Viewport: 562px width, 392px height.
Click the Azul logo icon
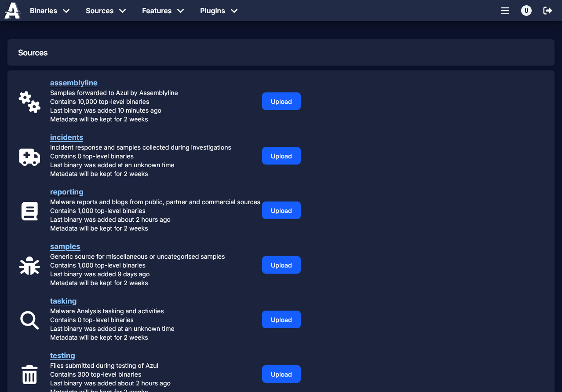pos(12,10)
